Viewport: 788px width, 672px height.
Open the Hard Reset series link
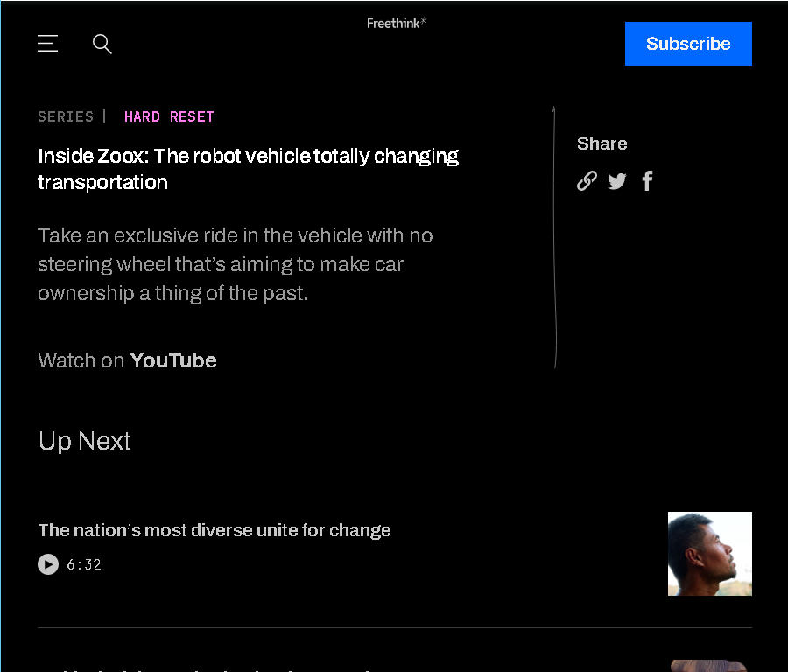(x=169, y=116)
